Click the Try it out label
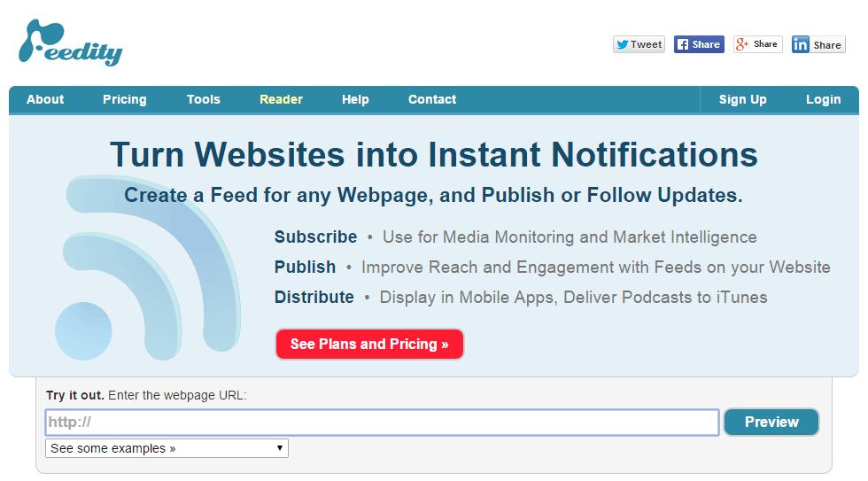The width and height of the screenshot is (868, 481). tap(74, 395)
